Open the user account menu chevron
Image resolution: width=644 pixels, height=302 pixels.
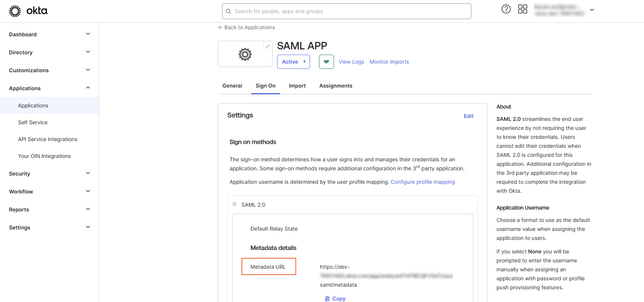[x=592, y=10]
